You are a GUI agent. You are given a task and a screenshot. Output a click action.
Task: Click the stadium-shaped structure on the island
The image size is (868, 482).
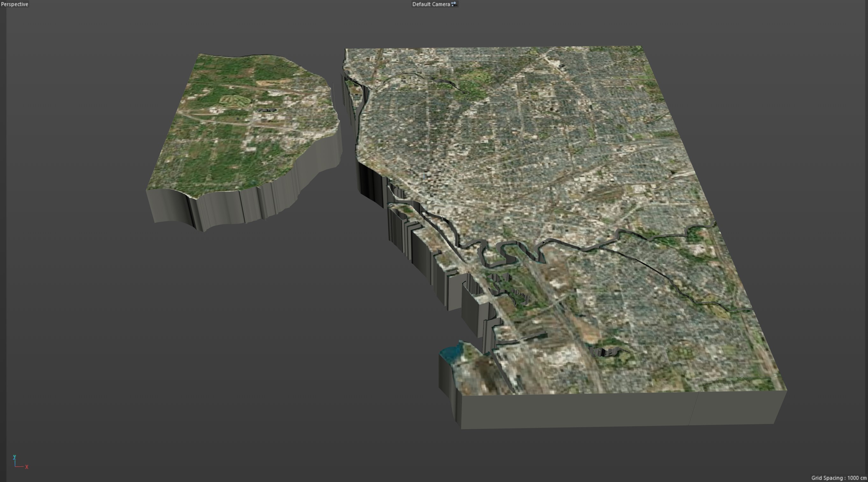tap(266, 110)
